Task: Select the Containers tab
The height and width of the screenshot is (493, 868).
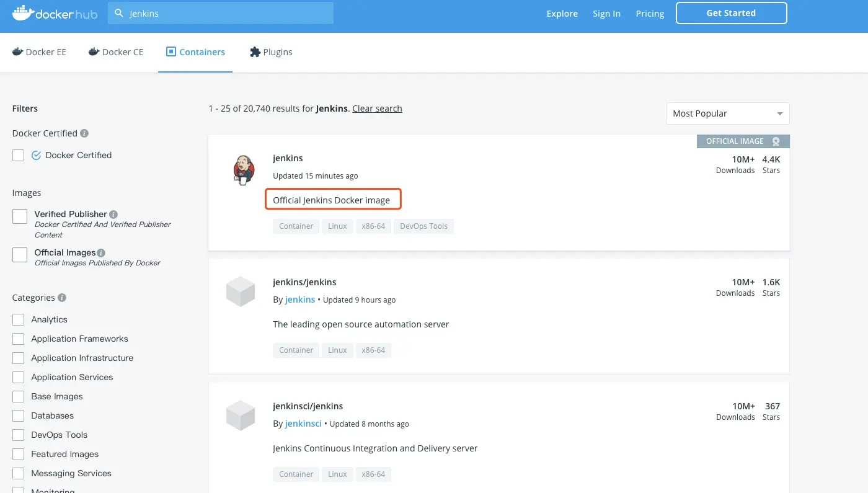Action: click(195, 52)
